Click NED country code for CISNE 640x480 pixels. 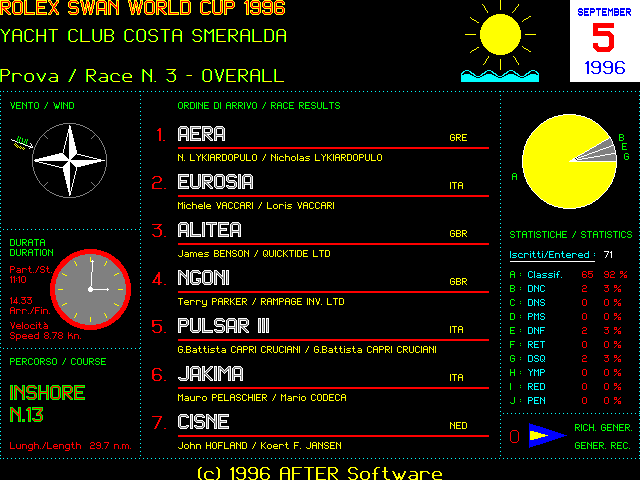[458, 426]
